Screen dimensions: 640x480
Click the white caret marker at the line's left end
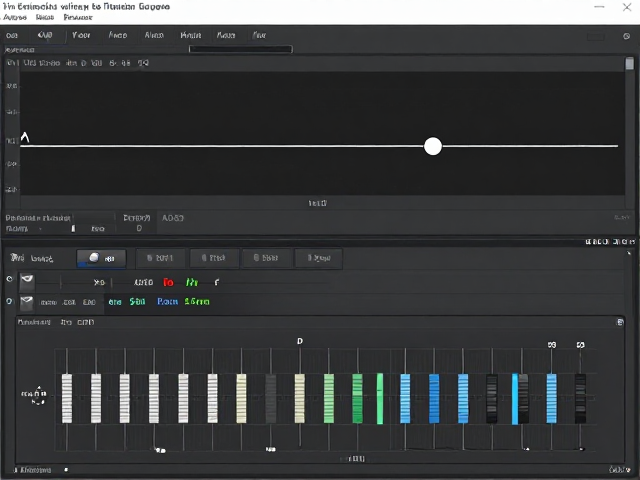click(25, 137)
